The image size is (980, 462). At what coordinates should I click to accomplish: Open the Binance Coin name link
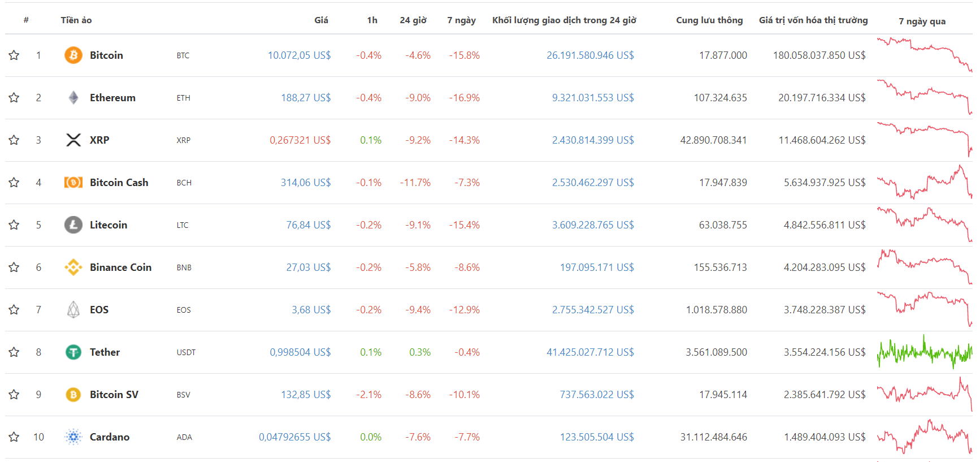[x=120, y=267]
